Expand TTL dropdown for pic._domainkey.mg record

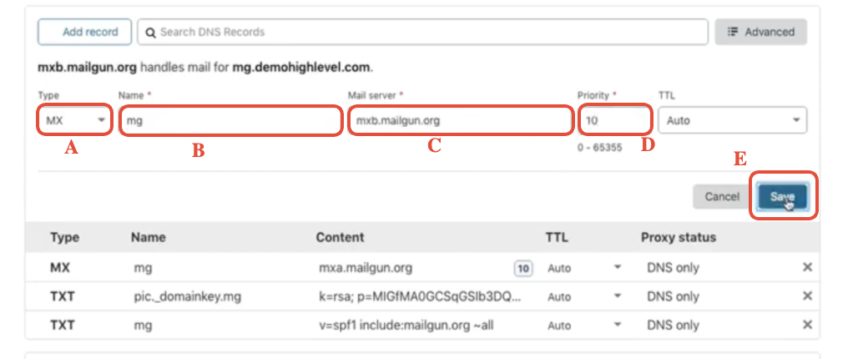tap(618, 297)
